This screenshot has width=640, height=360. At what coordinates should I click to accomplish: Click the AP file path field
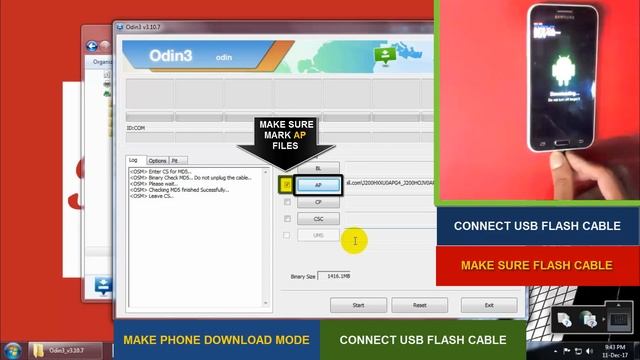pyautogui.click(x=389, y=183)
